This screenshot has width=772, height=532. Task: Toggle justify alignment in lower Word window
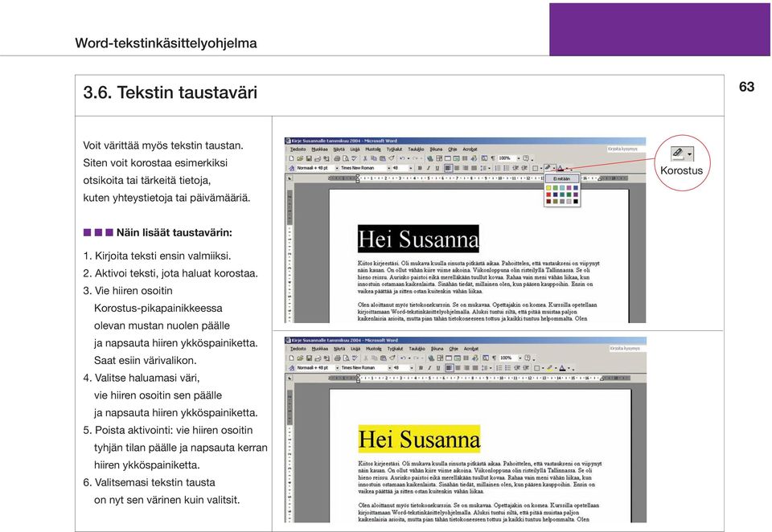pos(475,367)
